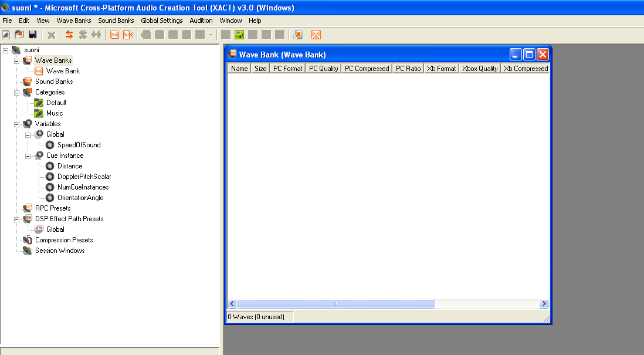Click the PC Quality column header
The height and width of the screenshot is (355, 644).
(x=323, y=69)
